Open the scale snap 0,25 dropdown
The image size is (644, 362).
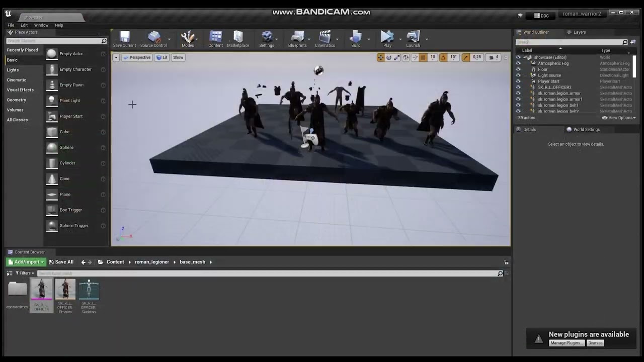477,57
